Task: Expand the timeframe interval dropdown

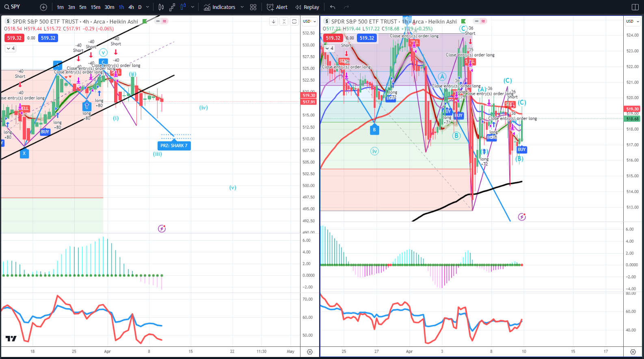Action: click(x=147, y=7)
